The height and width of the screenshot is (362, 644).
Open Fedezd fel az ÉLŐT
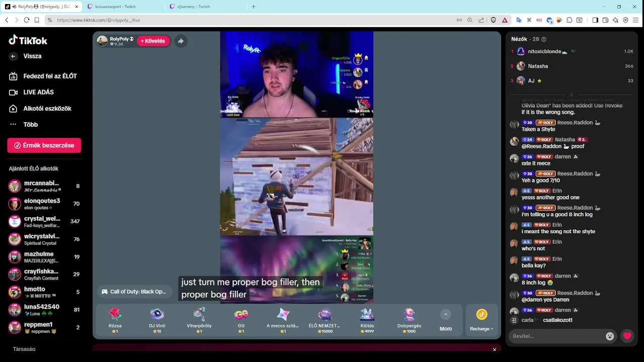[x=44, y=76]
